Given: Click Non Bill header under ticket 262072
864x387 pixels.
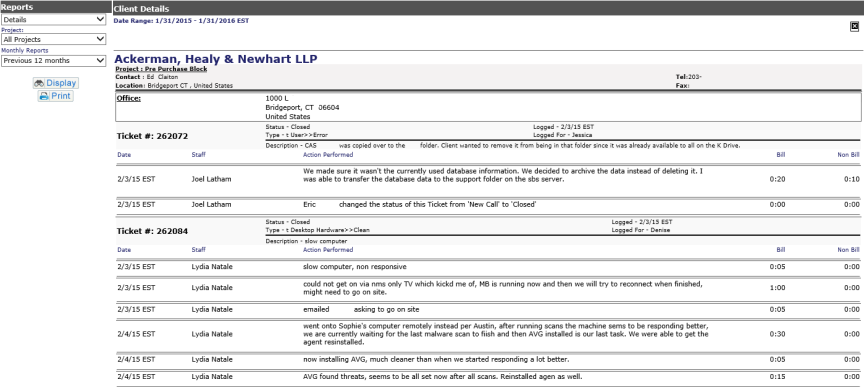Looking at the screenshot, I should pos(848,155).
